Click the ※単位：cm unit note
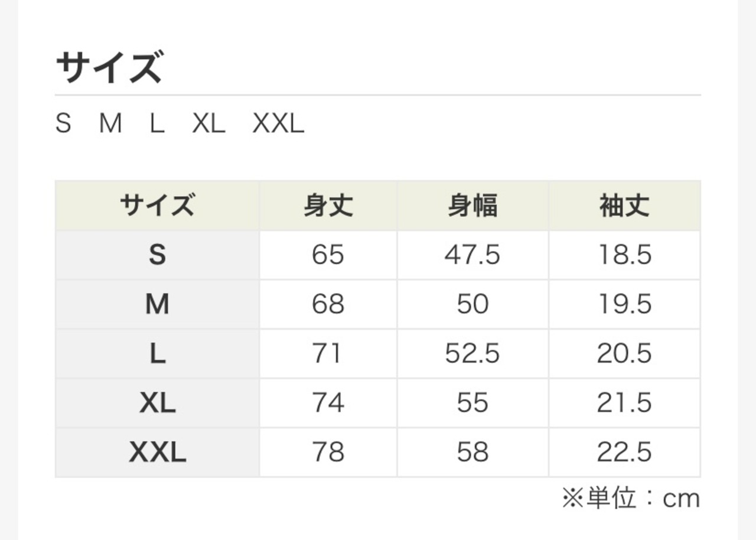This screenshot has height=540, width=756. (x=631, y=499)
